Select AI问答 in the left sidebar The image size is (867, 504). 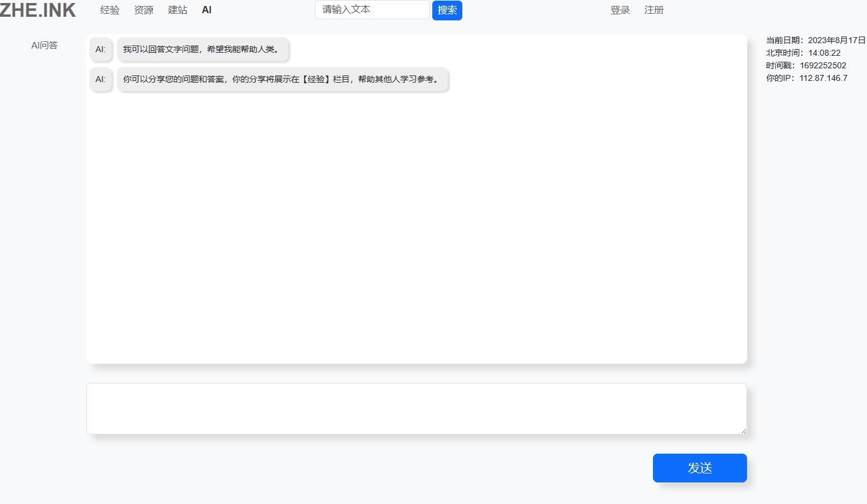coord(44,45)
